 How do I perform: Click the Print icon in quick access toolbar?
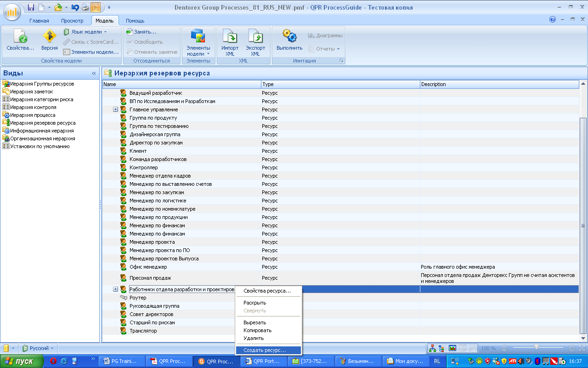(x=85, y=7)
